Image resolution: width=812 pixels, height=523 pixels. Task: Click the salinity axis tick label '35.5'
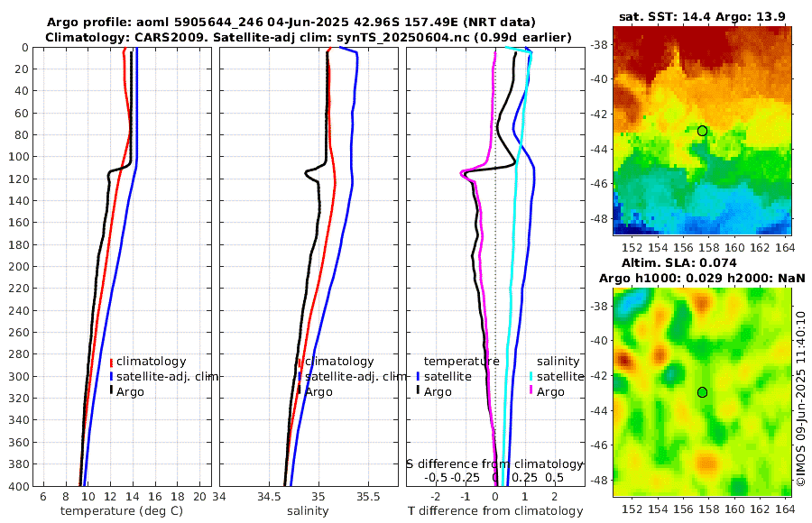(368, 497)
